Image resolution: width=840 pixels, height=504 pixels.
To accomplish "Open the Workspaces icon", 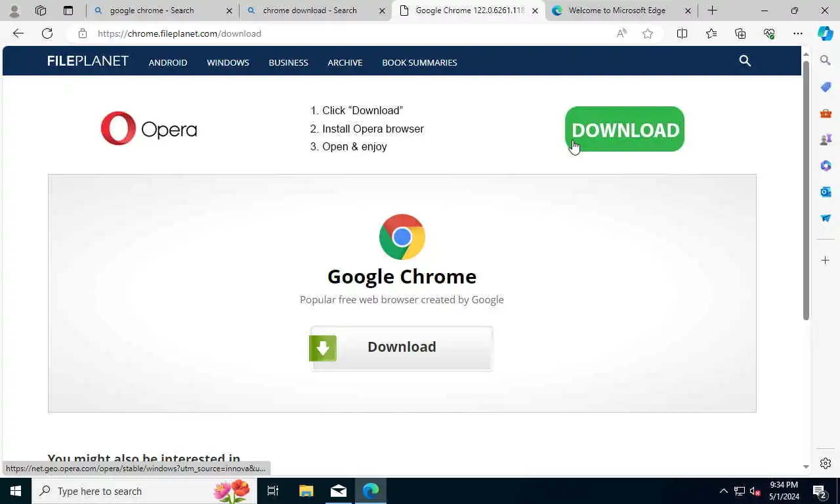I will click(x=41, y=10).
